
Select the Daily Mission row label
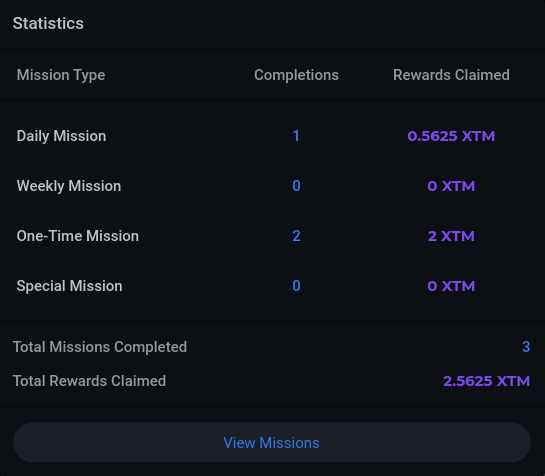(61, 136)
